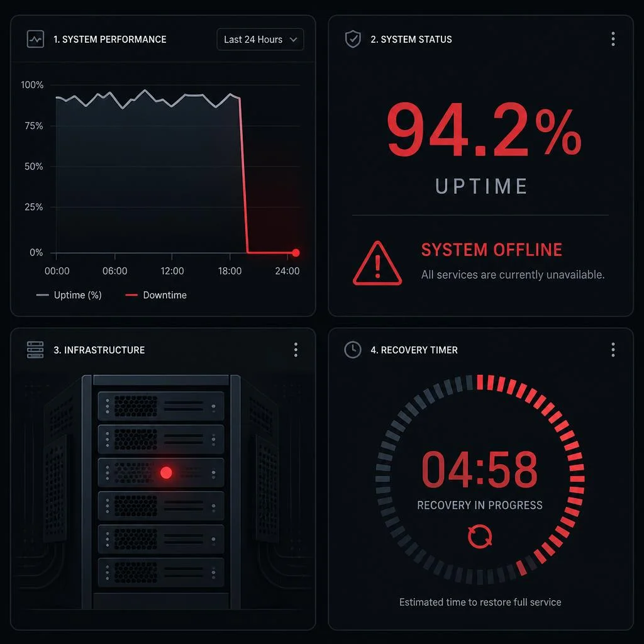
Task: Click the 4. RECOVERY TIMER title
Action: click(x=414, y=350)
